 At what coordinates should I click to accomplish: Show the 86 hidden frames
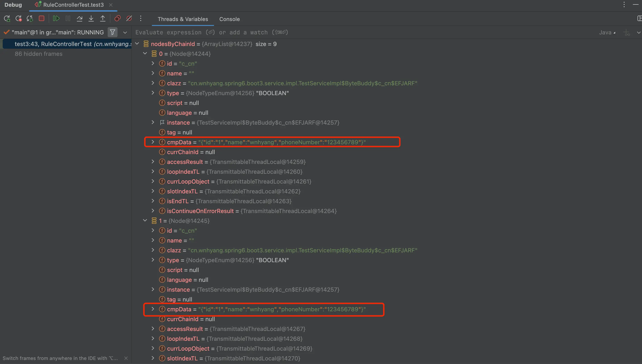[x=38, y=54]
